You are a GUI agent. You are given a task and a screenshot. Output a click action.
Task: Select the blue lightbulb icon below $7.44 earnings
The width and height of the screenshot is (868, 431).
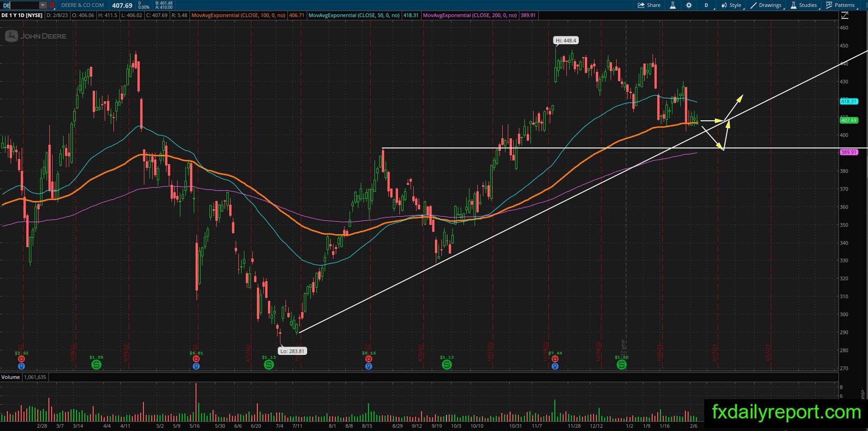click(x=555, y=366)
